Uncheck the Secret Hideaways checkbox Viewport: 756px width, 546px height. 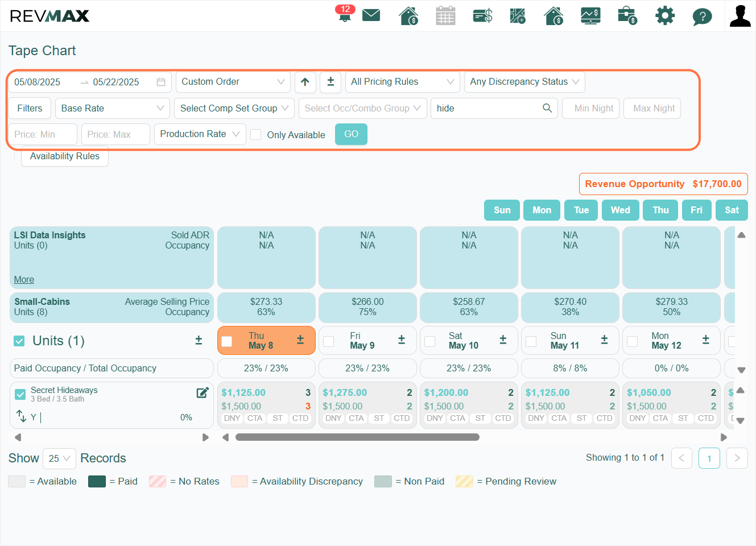coord(20,394)
